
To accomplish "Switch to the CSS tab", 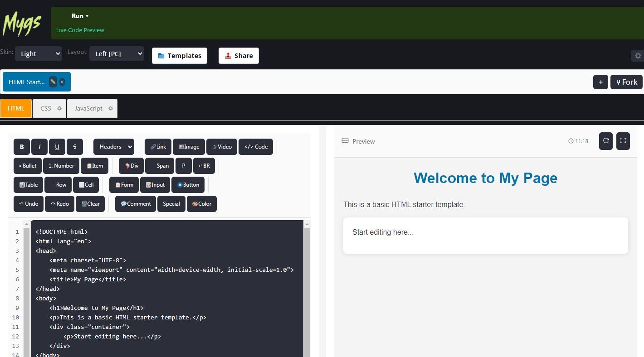I will coord(46,108).
